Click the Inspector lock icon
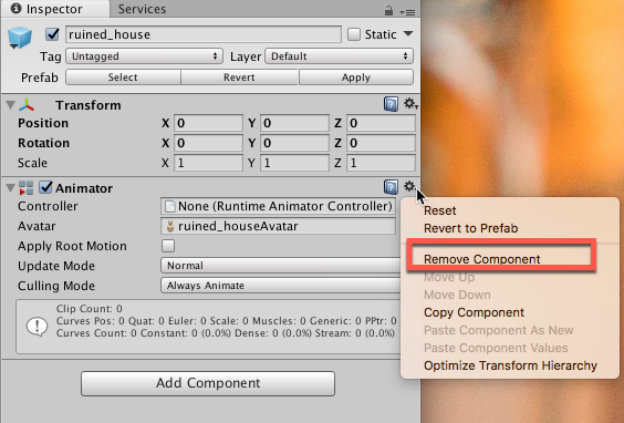Image resolution: width=624 pixels, height=423 pixels. (x=388, y=10)
